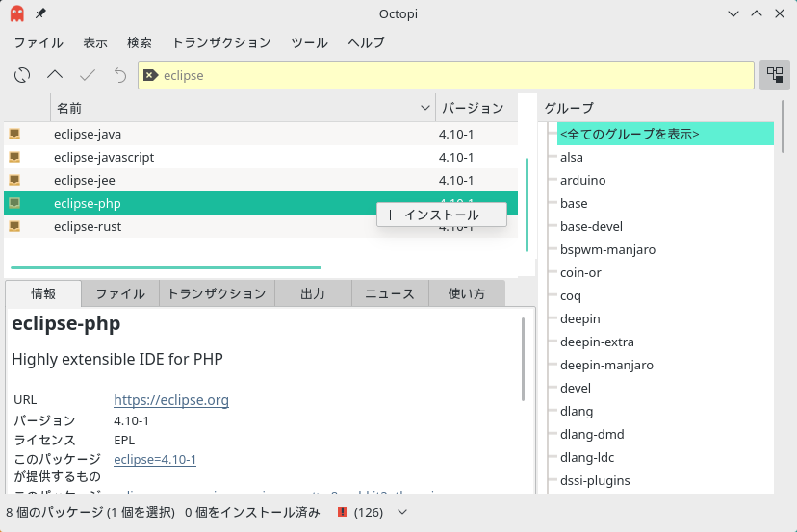The image size is (797, 532).
Task: Open the https://eclipse.org link
Action: coord(171,400)
